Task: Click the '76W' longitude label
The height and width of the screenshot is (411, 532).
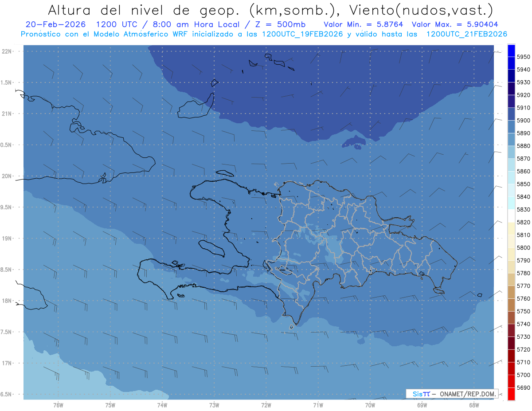Action: pos(58,405)
